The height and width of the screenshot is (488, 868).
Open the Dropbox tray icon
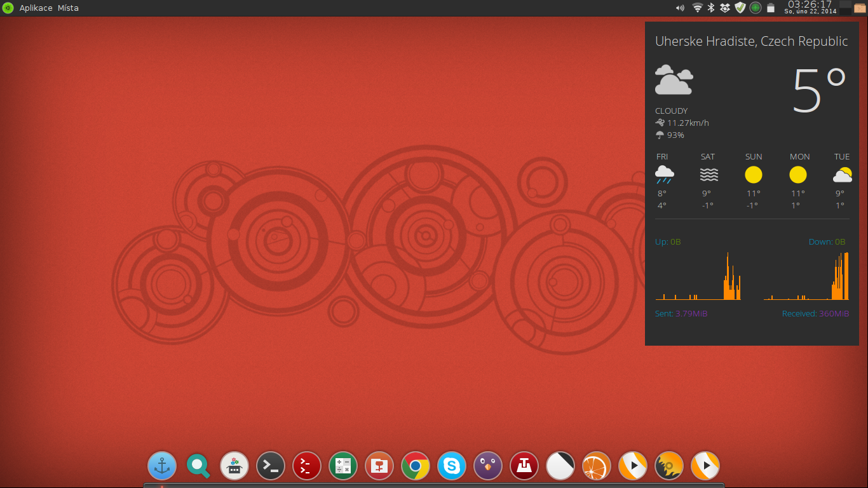(725, 8)
